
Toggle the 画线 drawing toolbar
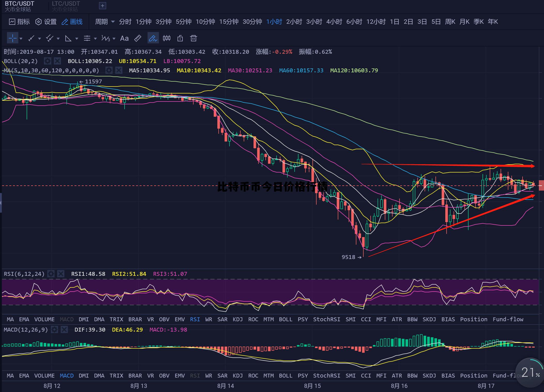point(72,22)
